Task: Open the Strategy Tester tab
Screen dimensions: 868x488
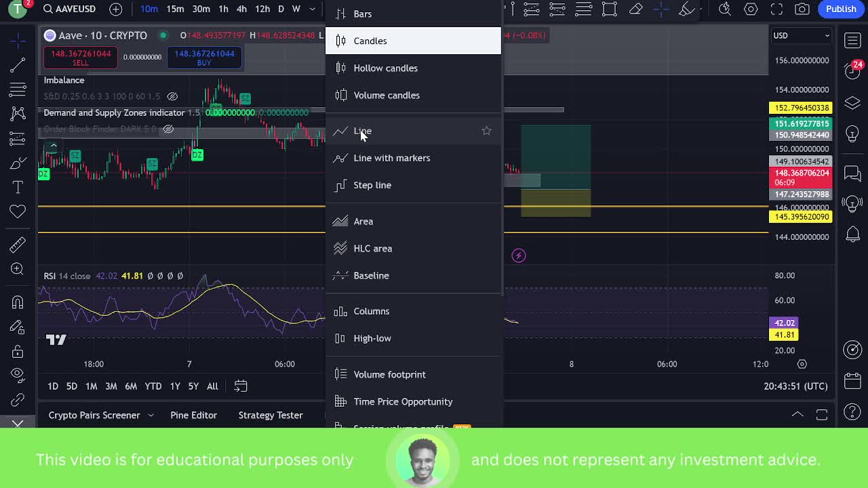Action: point(271,415)
